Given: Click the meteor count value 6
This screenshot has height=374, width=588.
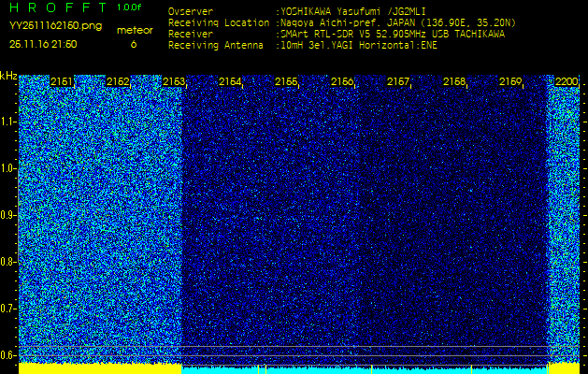Looking at the screenshot, I should click(x=134, y=44).
